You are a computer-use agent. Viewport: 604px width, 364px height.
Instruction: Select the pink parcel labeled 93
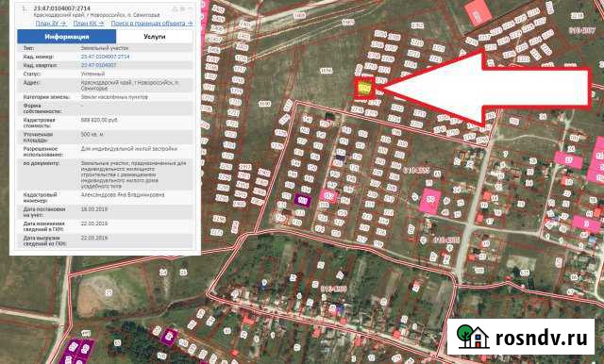(x=430, y=201)
